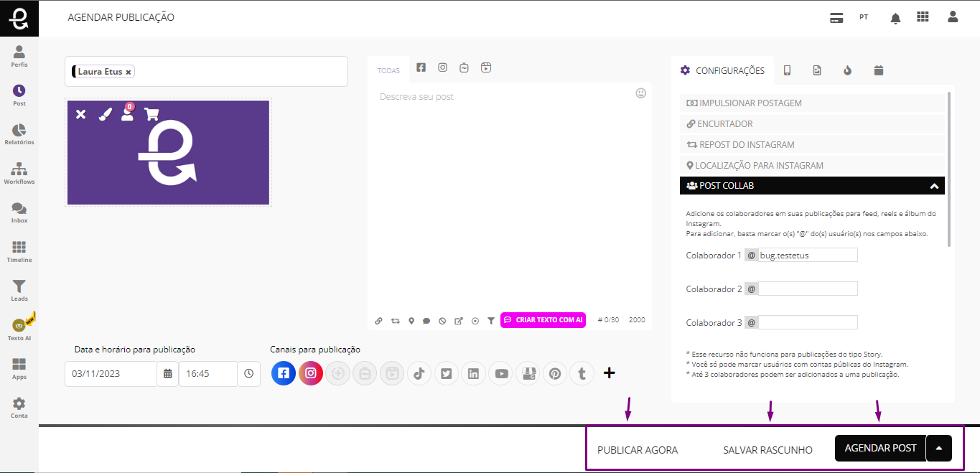Click the Etus logo at the top left
This screenshot has height=473, width=980.
coord(19,18)
